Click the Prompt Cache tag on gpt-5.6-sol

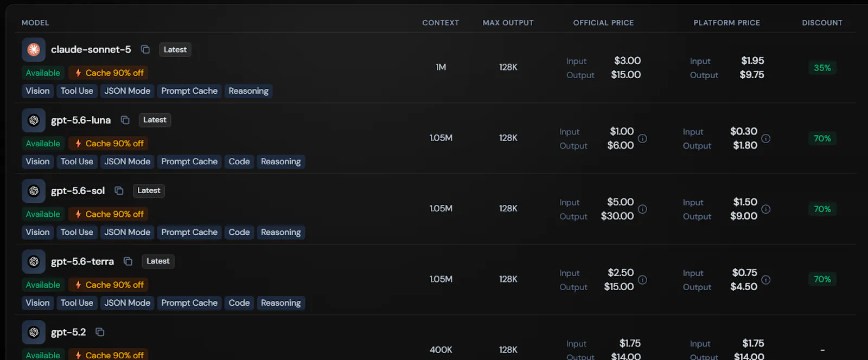point(189,232)
